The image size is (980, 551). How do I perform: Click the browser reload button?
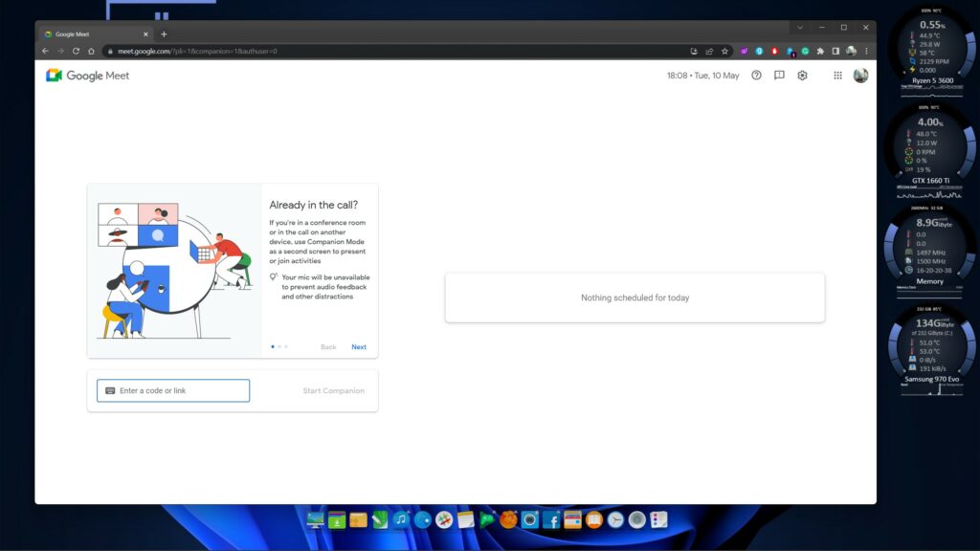click(76, 51)
